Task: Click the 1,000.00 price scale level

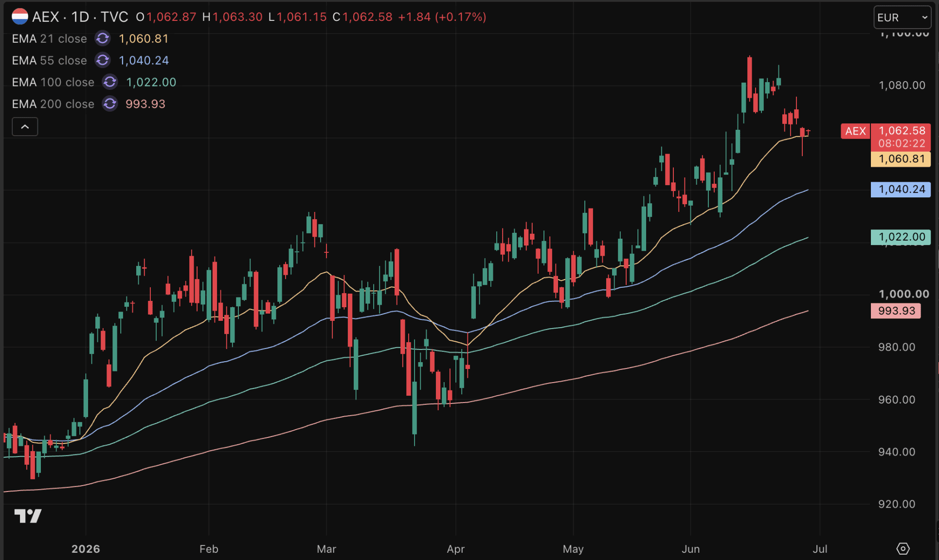Action: tap(904, 294)
